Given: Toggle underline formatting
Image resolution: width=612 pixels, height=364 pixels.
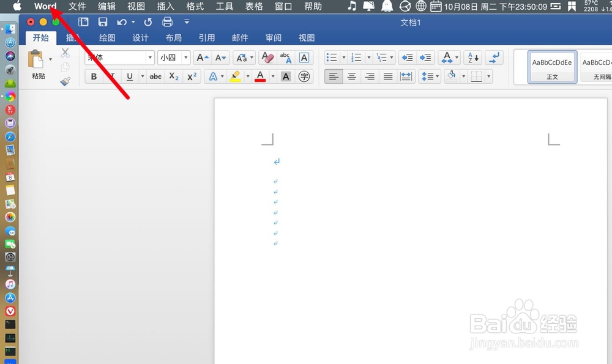Looking at the screenshot, I should (130, 76).
